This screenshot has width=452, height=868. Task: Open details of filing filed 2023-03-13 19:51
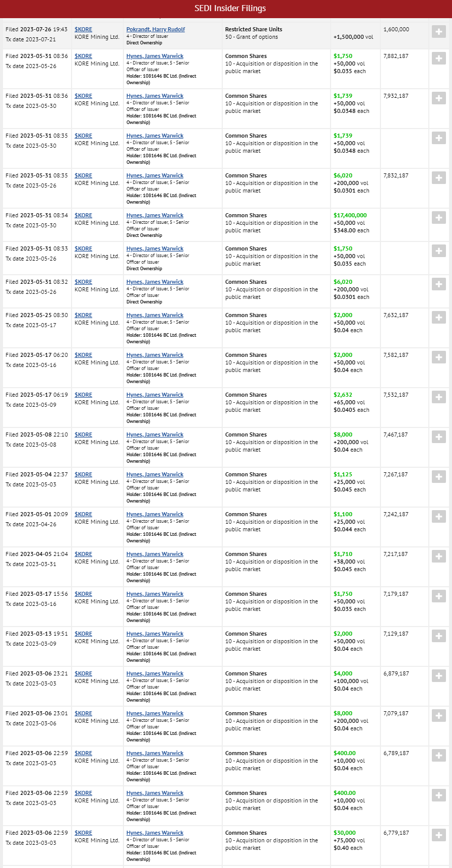coord(438,636)
